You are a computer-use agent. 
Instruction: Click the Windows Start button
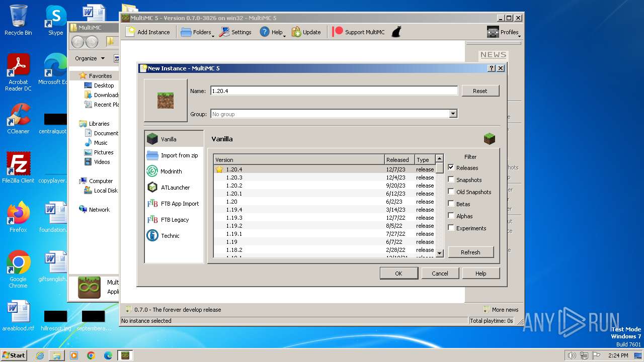point(14,355)
